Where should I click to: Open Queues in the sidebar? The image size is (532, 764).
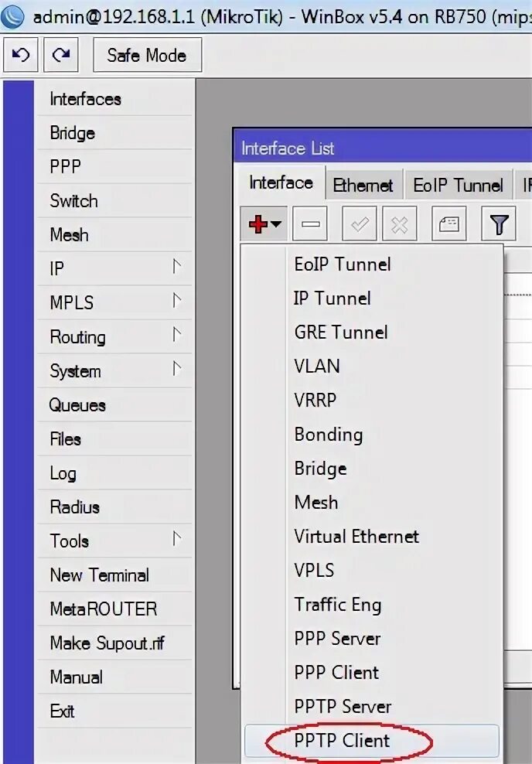114,405
